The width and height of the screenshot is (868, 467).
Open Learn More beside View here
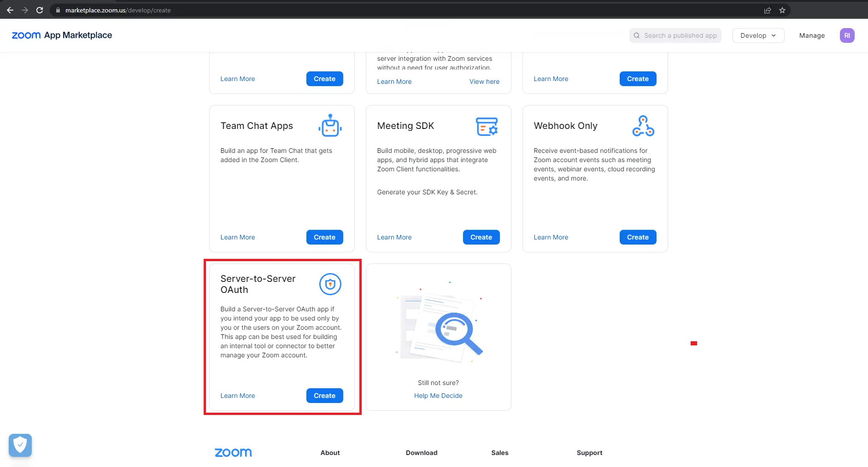394,82
